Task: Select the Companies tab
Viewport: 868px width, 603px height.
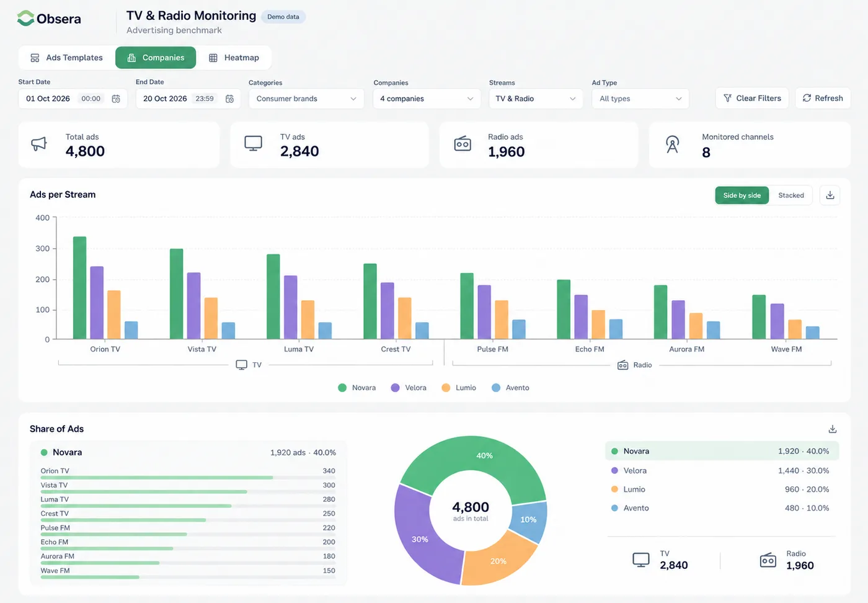Action: point(156,58)
